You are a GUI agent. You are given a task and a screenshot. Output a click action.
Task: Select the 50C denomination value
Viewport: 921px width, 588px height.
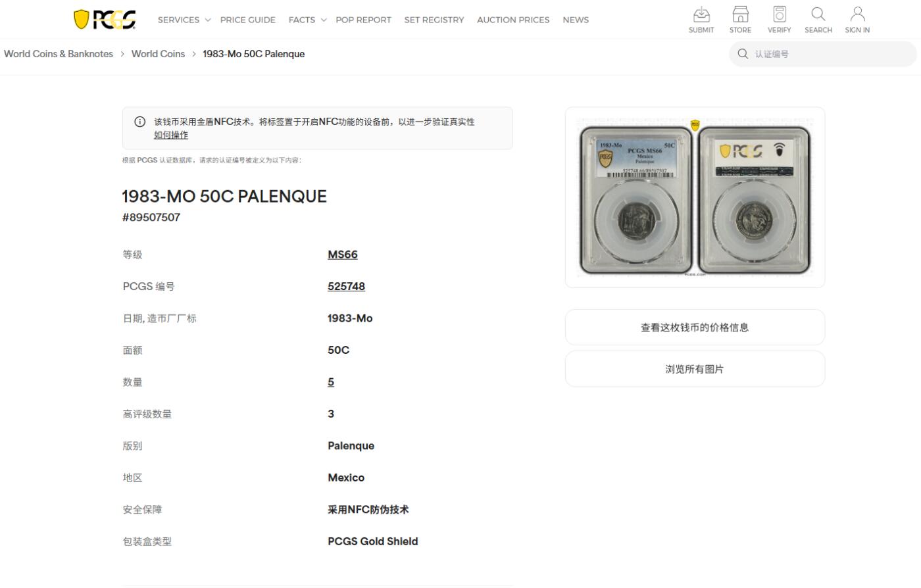click(339, 350)
